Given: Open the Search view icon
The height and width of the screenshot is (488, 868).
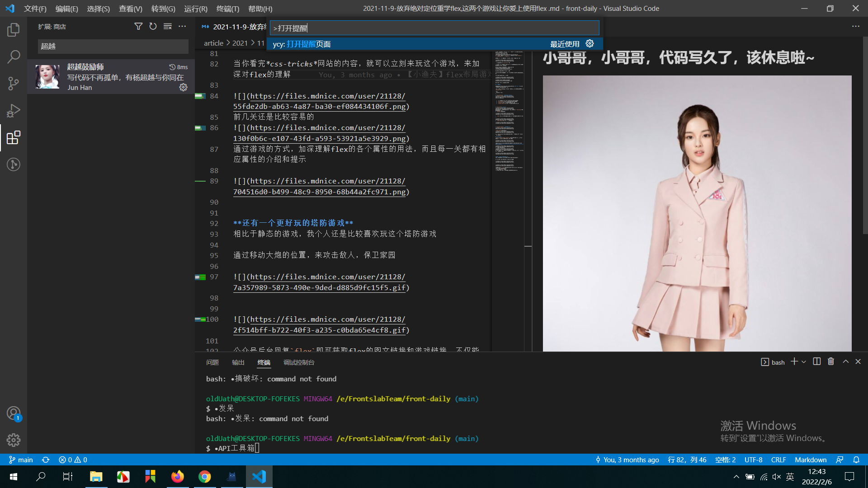Looking at the screenshot, I should [14, 57].
